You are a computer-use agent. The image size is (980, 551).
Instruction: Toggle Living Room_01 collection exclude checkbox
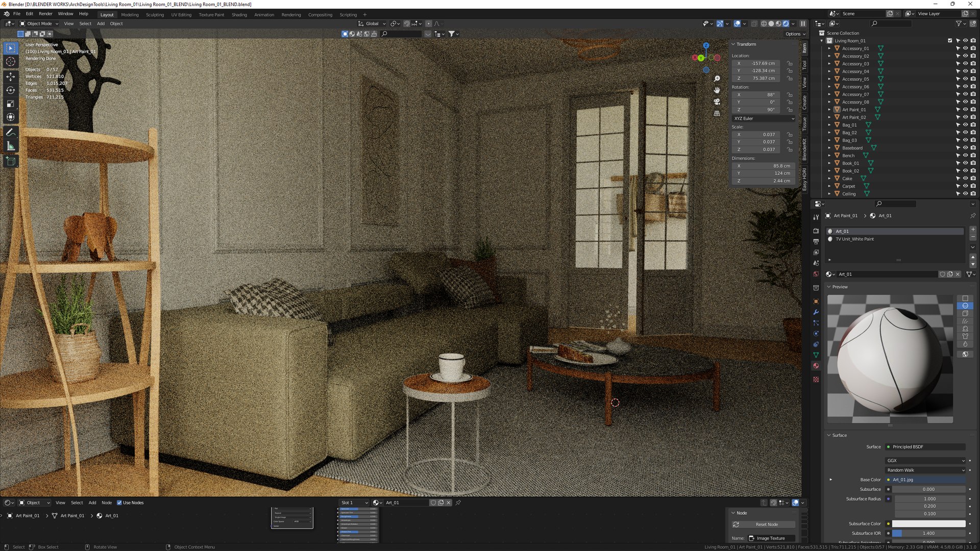(x=950, y=41)
